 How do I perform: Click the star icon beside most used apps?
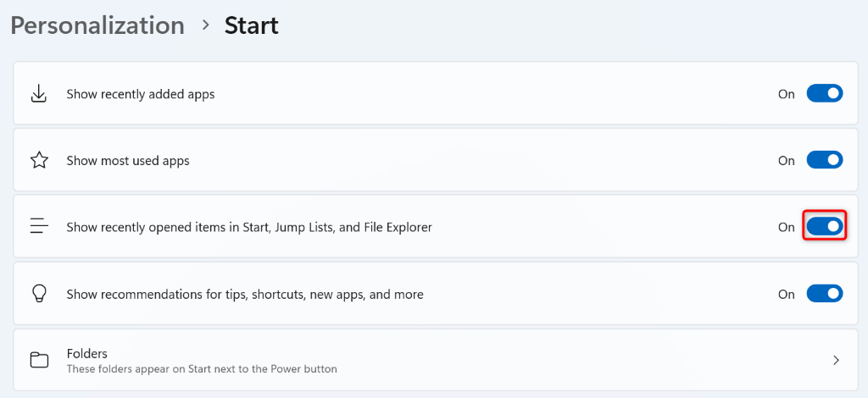point(39,160)
